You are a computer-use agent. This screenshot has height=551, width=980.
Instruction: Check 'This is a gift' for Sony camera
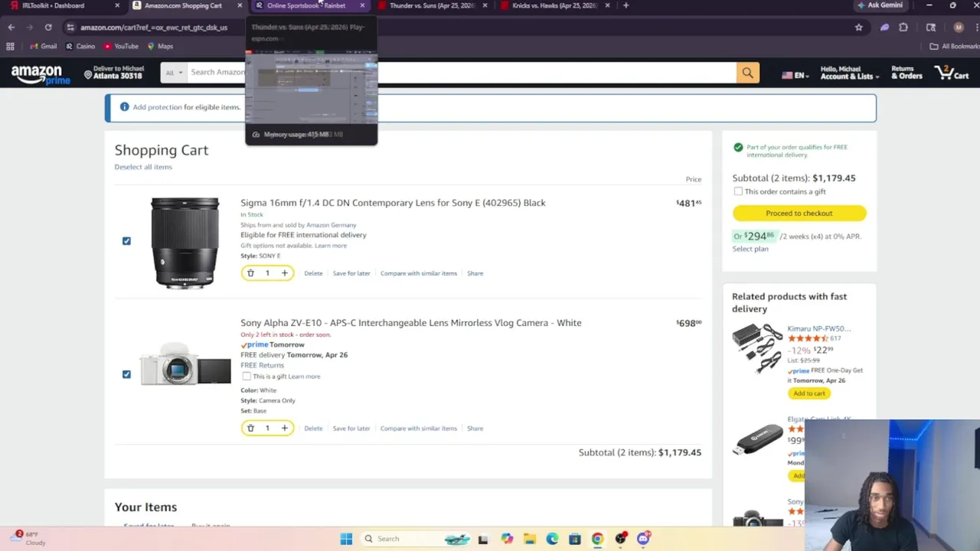247,377
